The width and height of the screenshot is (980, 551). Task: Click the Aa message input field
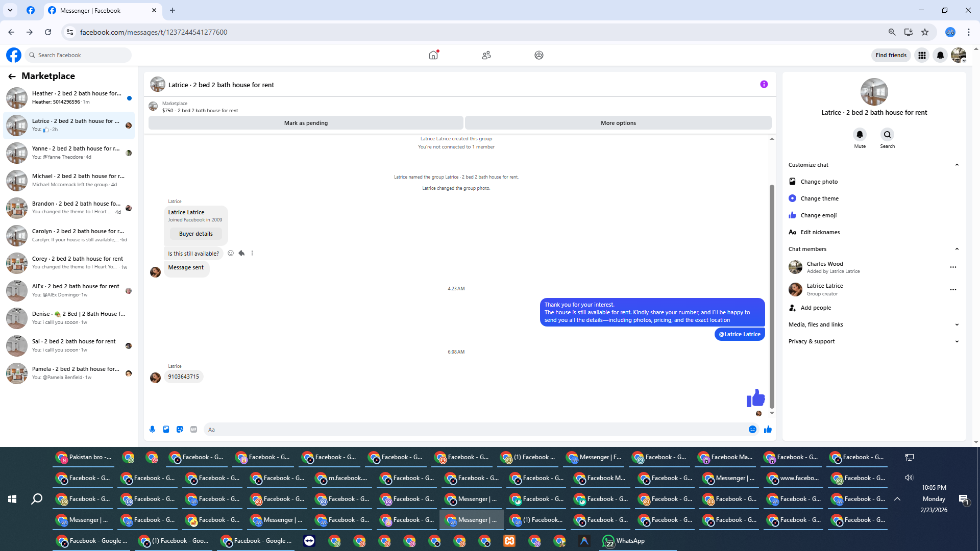coord(475,430)
